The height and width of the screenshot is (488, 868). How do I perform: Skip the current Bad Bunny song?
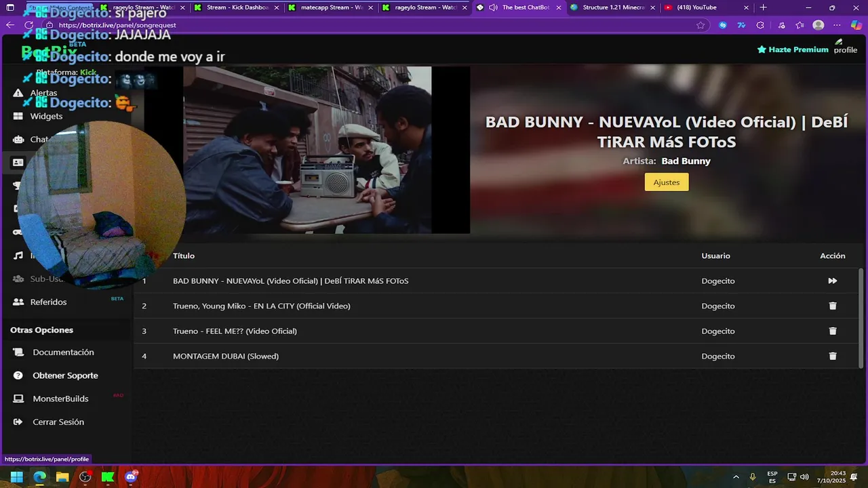832,281
